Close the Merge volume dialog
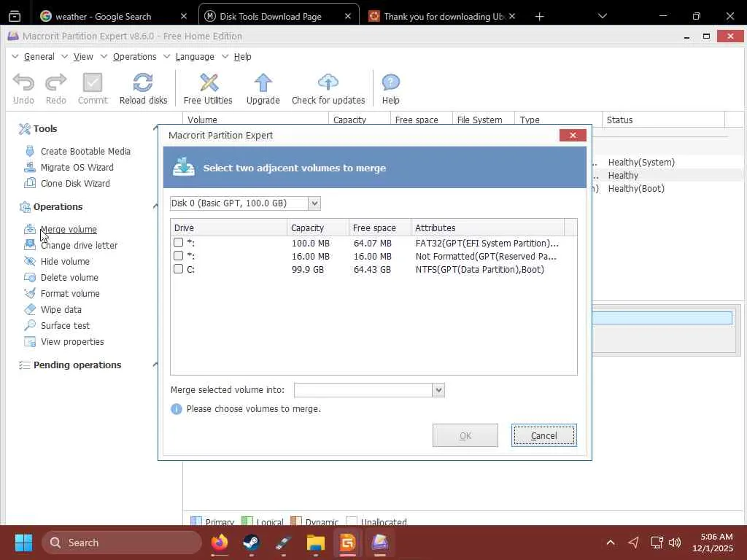Screen dimensions: 747x560 pos(573,135)
